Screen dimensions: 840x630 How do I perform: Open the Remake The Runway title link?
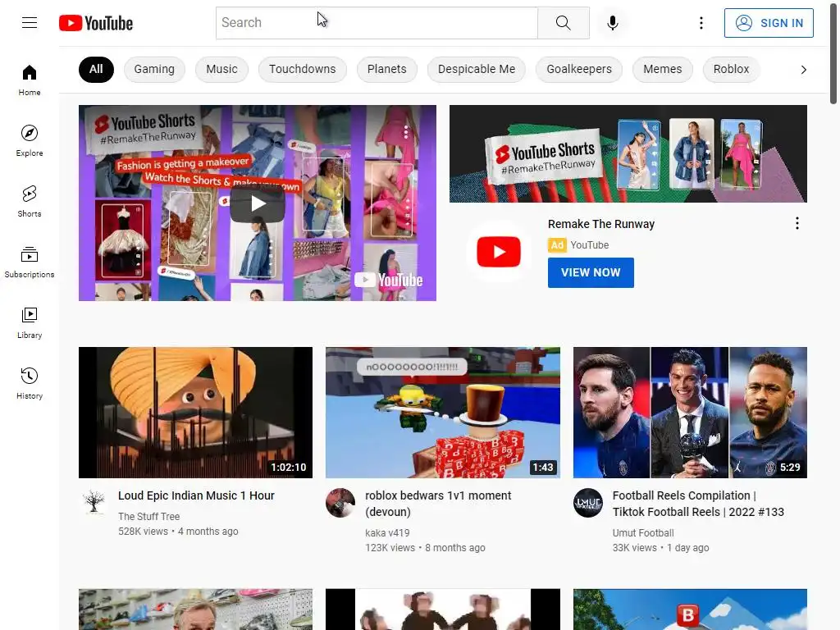601,224
